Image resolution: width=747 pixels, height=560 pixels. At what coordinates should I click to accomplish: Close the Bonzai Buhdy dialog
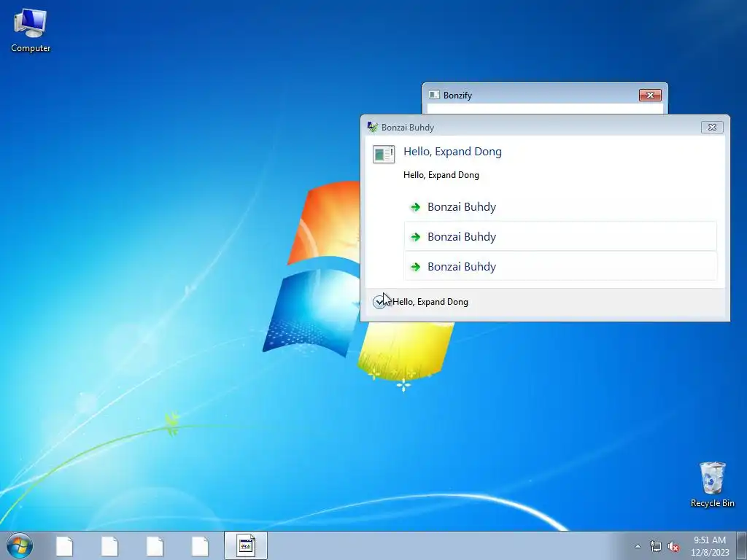pyautogui.click(x=712, y=127)
